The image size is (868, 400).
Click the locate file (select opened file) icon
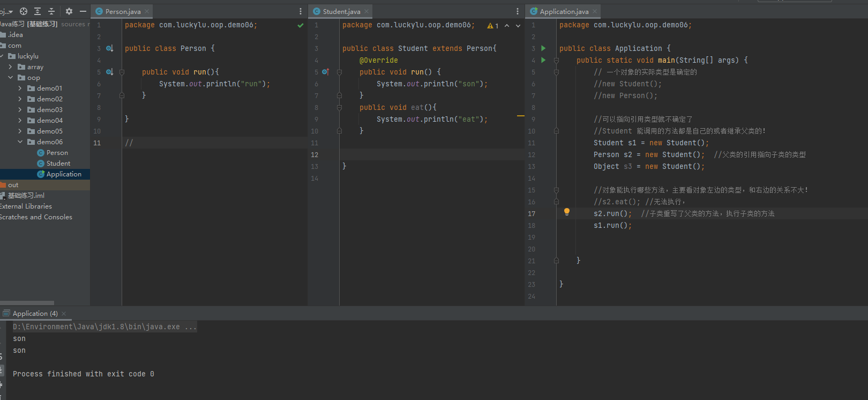[24, 11]
